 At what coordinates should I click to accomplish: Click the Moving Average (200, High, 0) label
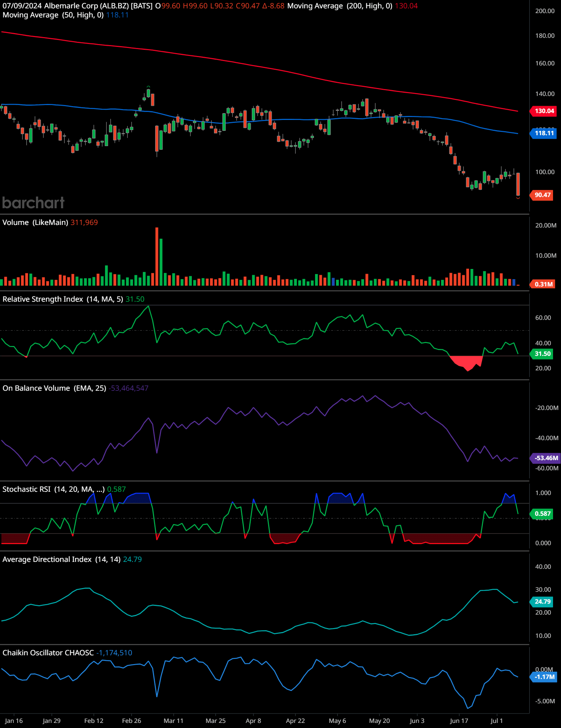(x=340, y=6)
